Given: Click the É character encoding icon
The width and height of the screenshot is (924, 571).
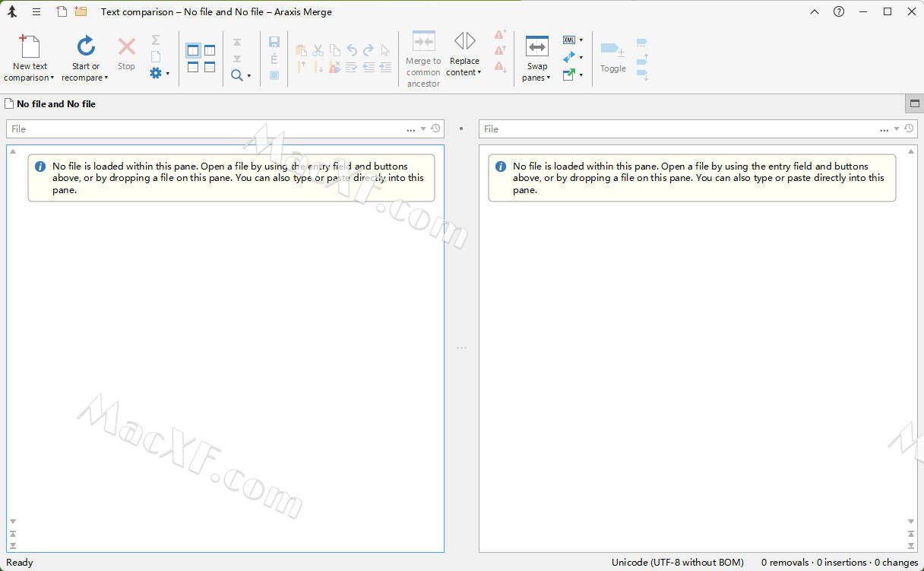Looking at the screenshot, I should coord(274,59).
